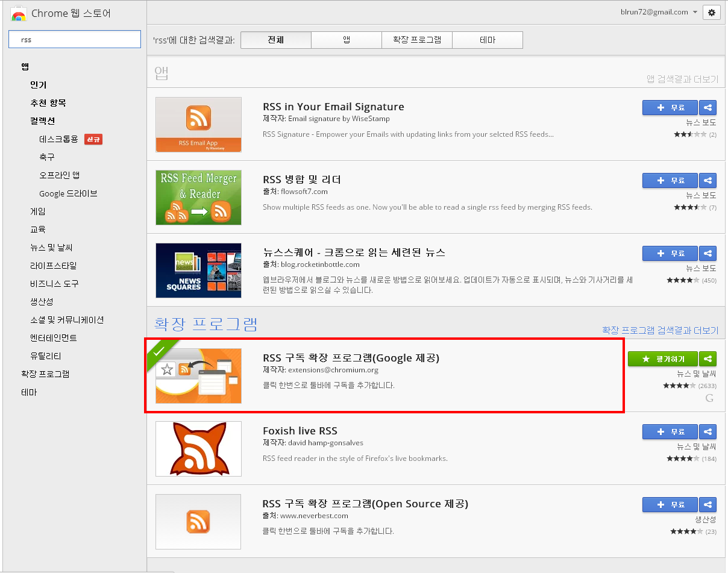728x573 pixels.
Task: Select the 전체 results tab
Action: click(x=276, y=40)
